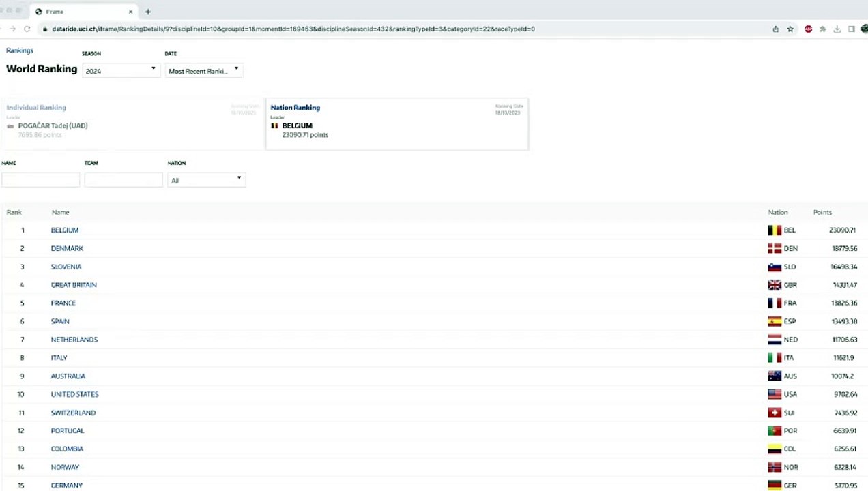This screenshot has height=491, width=868.
Task: Click the Name column header
Action: coord(60,213)
